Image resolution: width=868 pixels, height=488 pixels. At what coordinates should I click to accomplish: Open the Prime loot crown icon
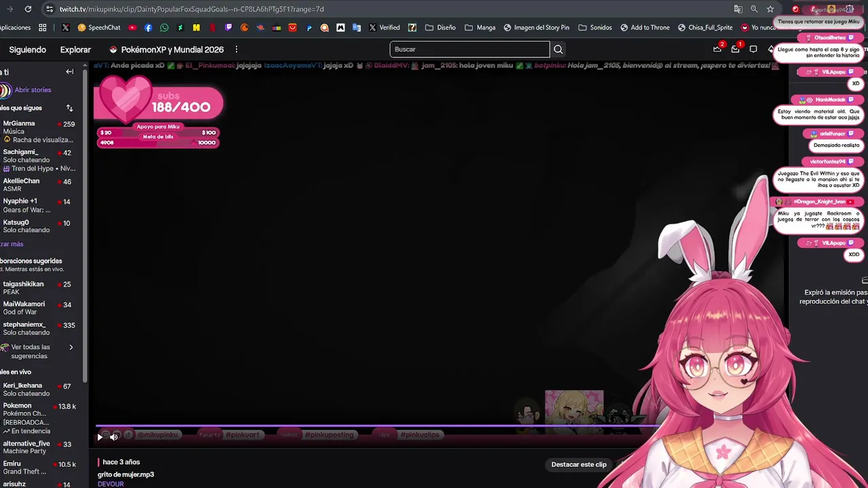(717, 49)
